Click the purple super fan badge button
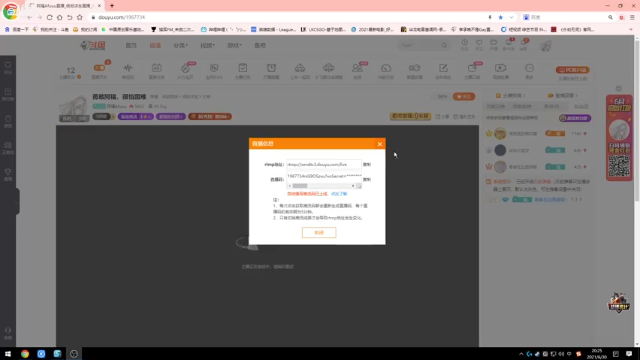Screen dimensions: 640x360 (x=575, y=118)
